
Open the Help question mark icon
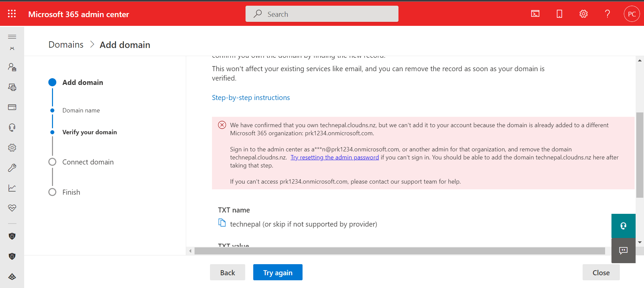[607, 14]
